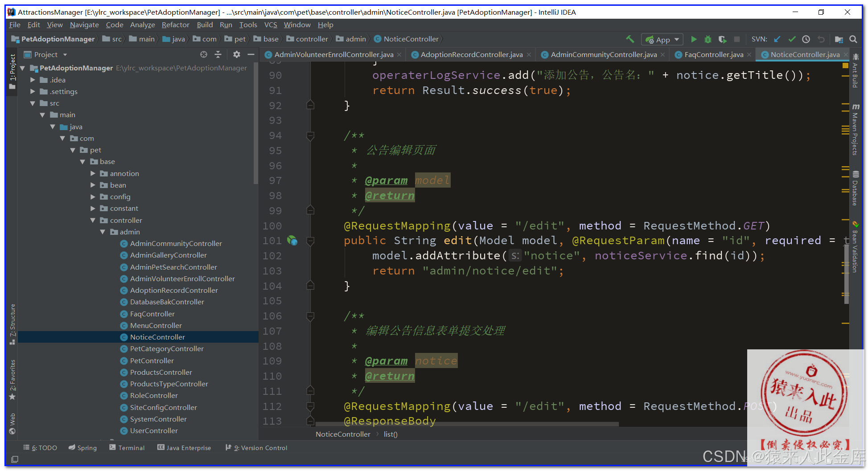Click list() breadcrumb below editor
Image resolution: width=868 pixels, height=471 pixels.
[x=391, y=434]
